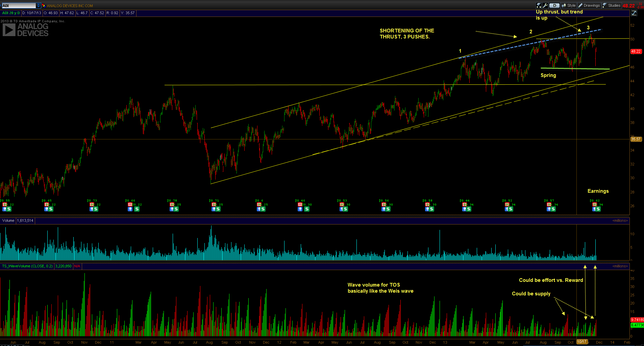Click the dividend dollar icon under $0.73

[x=96, y=209]
